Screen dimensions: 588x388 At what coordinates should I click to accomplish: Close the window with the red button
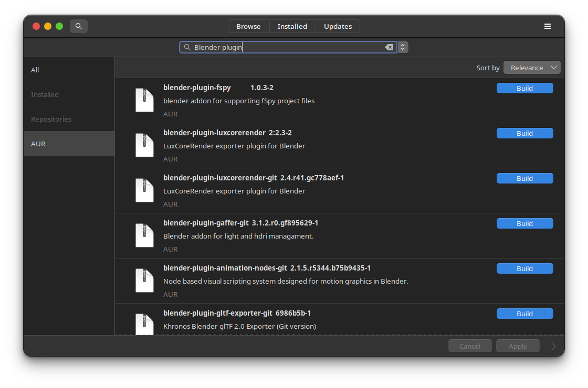click(x=36, y=26)
